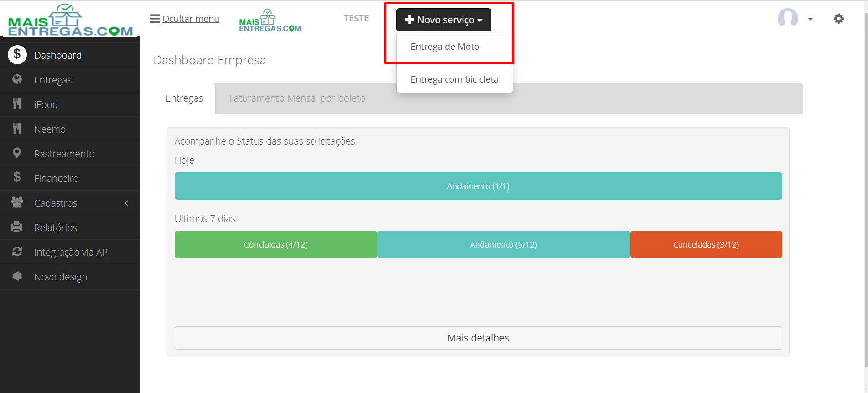The height and width of the screenshot is (393, 868).
Task: Open Dashboard in the sidebar
Action: [x=58, y=55]
